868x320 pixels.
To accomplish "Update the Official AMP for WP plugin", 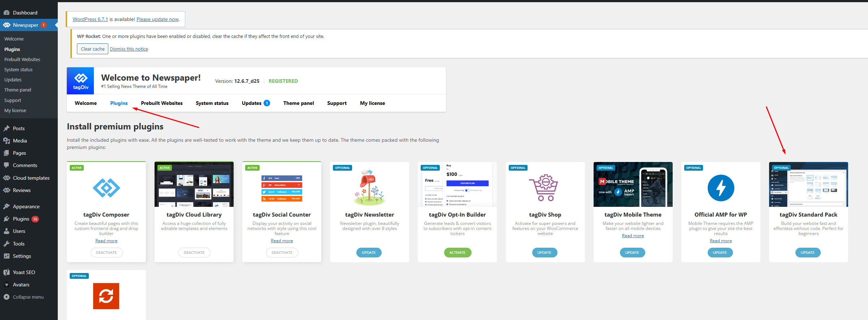I will tap(720, 252).
